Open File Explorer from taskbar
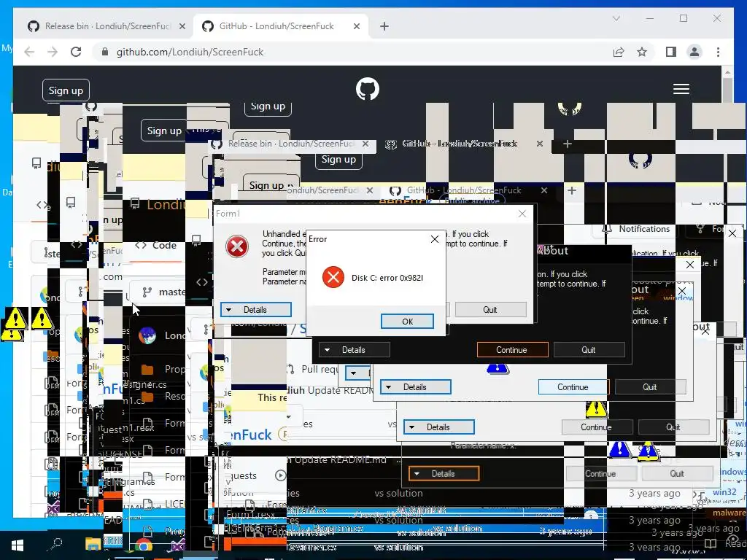Screen dimensions: 747x560 tap(93, 544)
